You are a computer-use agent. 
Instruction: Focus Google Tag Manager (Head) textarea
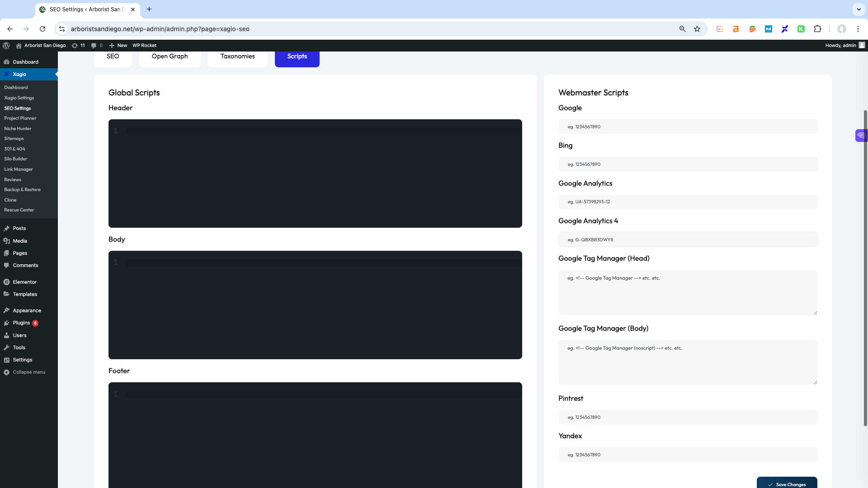[688, 292]
